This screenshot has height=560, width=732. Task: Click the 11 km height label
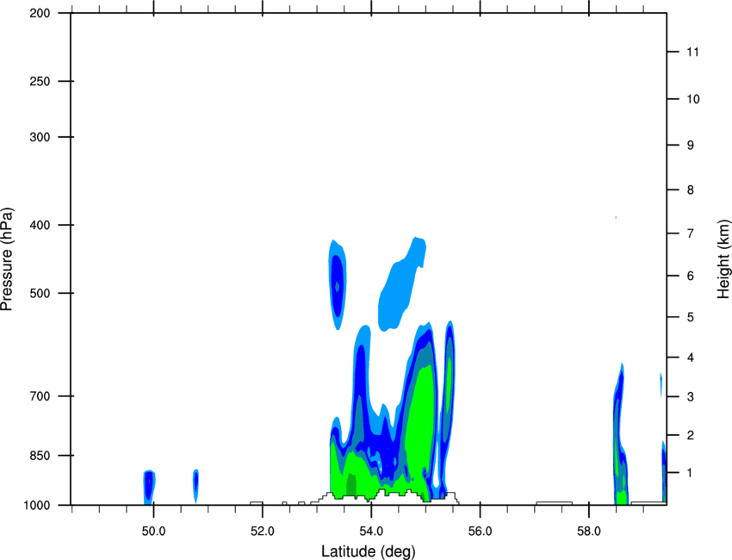692,52
